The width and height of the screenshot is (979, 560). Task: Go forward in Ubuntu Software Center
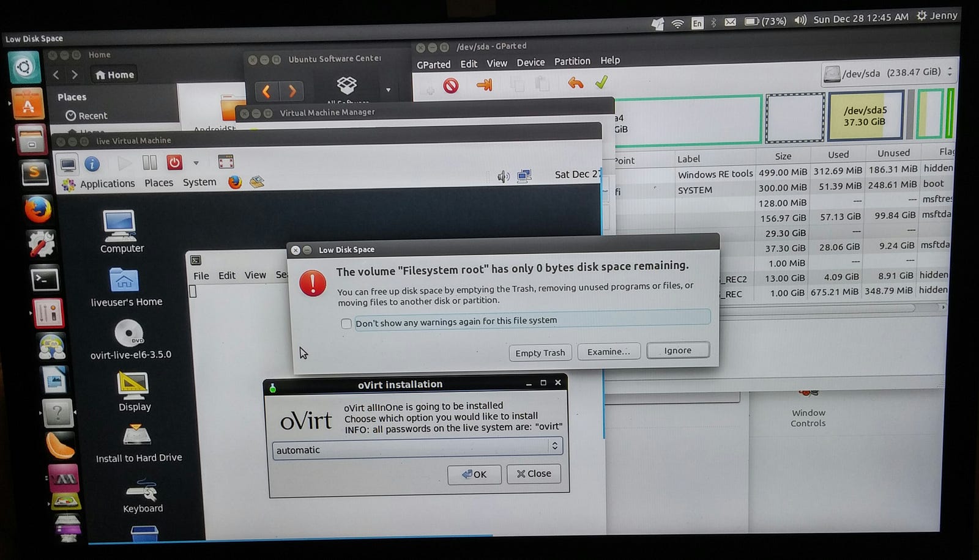click(292, 92)
